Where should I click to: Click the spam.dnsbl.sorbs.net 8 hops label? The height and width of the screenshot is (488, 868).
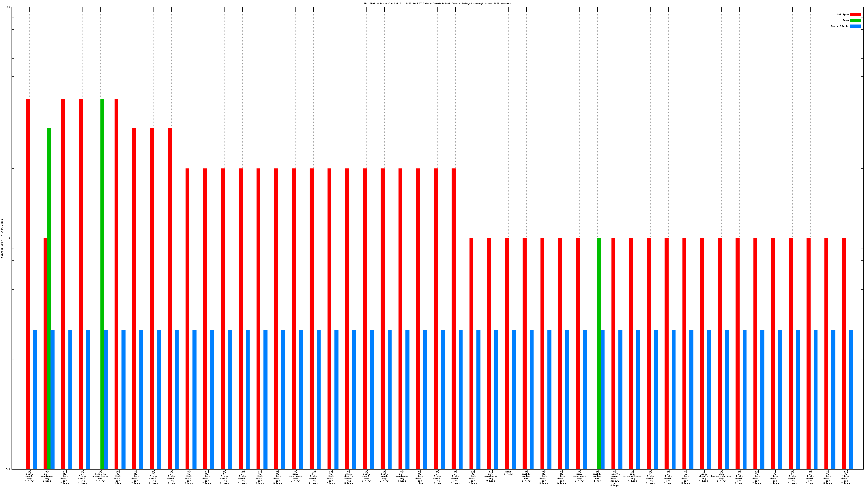pos(349,477)
